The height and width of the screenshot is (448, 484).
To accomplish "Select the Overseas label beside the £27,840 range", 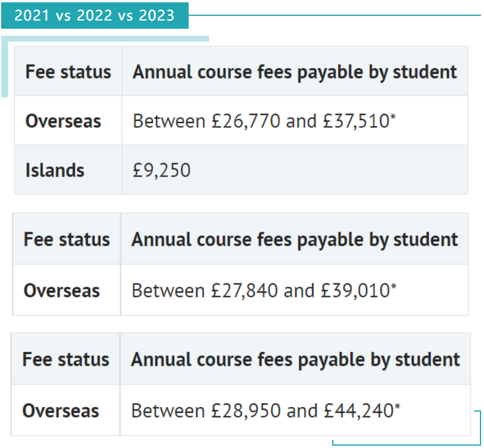I will click(x=62, y=290).
